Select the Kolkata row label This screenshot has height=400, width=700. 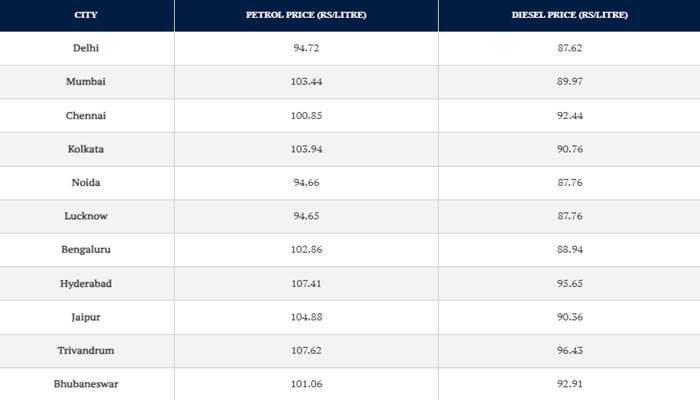[86, 149]
